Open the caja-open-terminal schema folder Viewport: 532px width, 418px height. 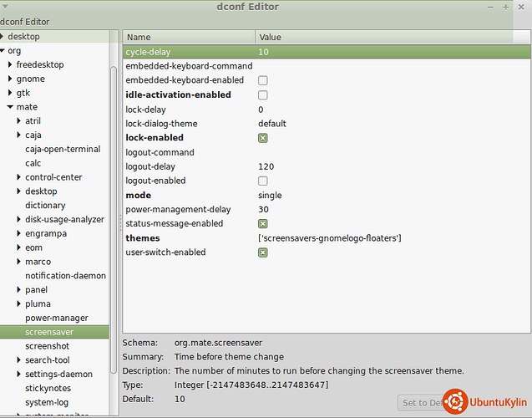tap(63, 149)
